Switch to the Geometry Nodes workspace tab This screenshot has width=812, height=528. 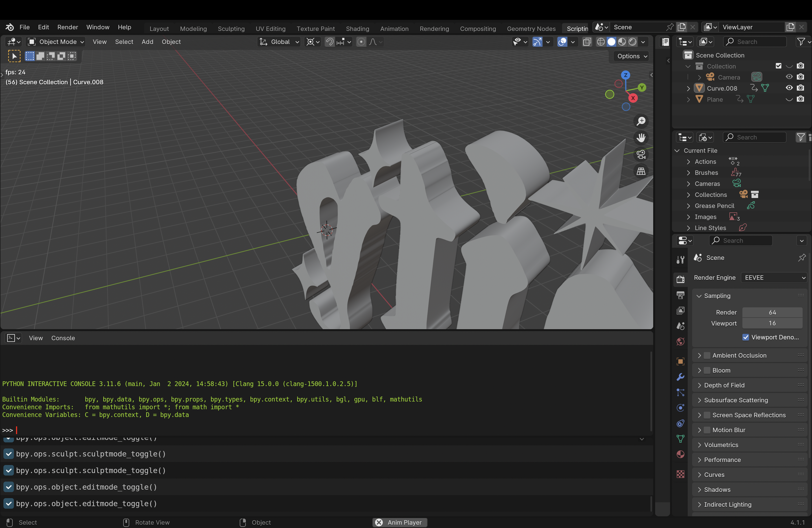click(531, 29)
